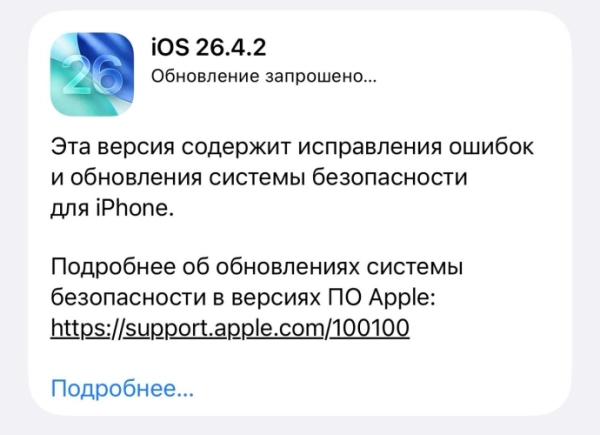Click the "26" numeral inside the icon

92,75
